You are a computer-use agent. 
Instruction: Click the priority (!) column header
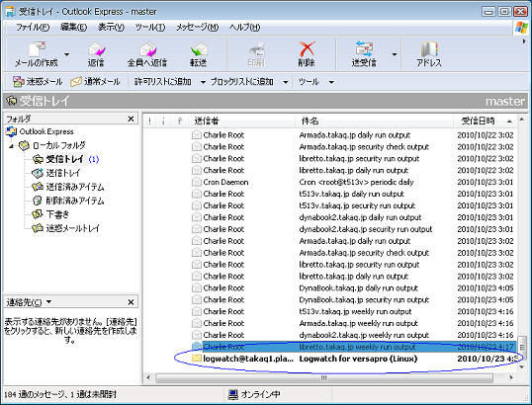coord(149,121)
